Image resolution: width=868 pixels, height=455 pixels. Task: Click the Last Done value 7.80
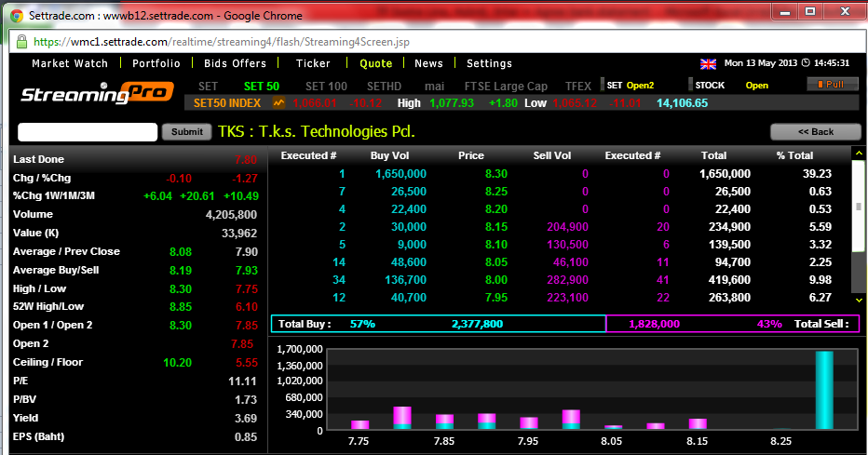[246, 160]
